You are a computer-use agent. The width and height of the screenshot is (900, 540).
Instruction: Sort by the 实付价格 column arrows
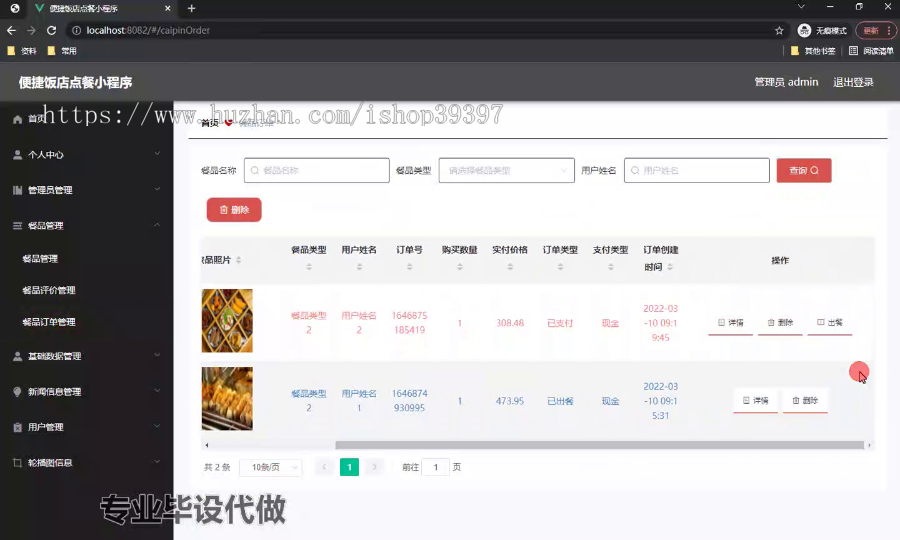tap(510, 267)
